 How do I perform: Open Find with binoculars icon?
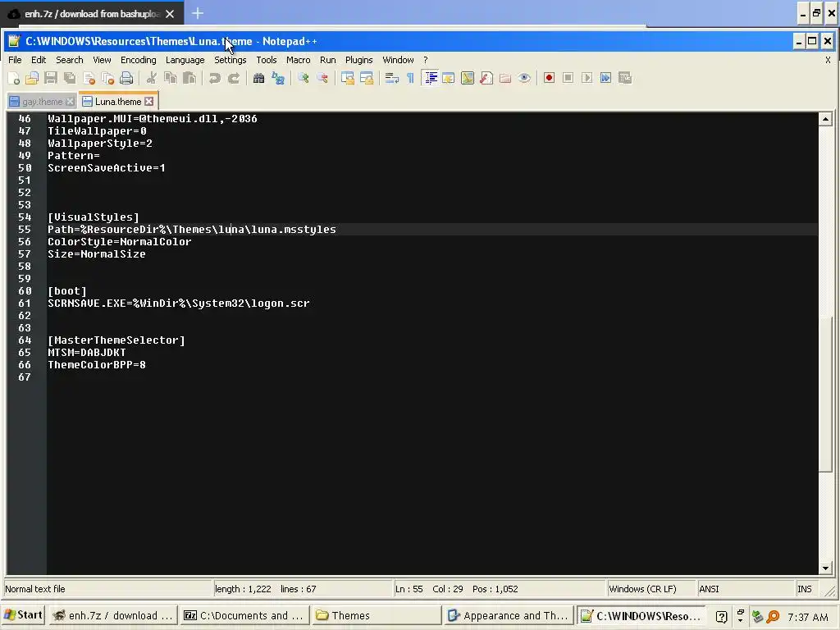(258, 78)
